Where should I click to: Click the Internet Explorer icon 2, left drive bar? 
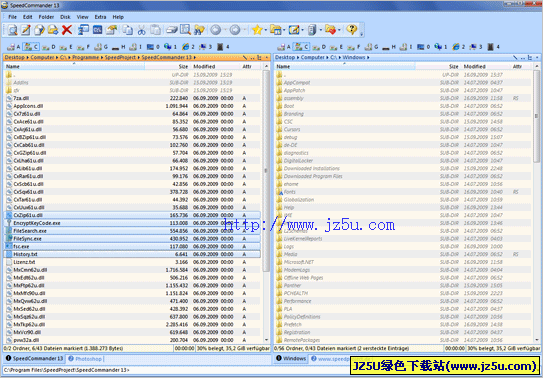[188, 47]
